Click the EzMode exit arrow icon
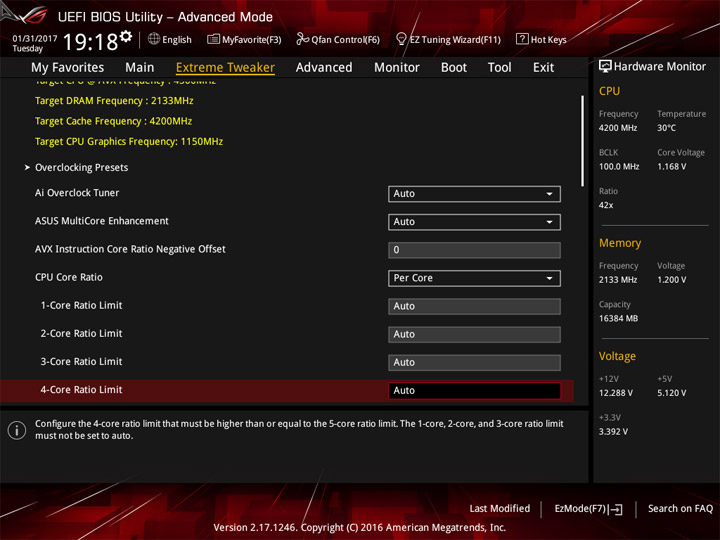 click(616, 509)
